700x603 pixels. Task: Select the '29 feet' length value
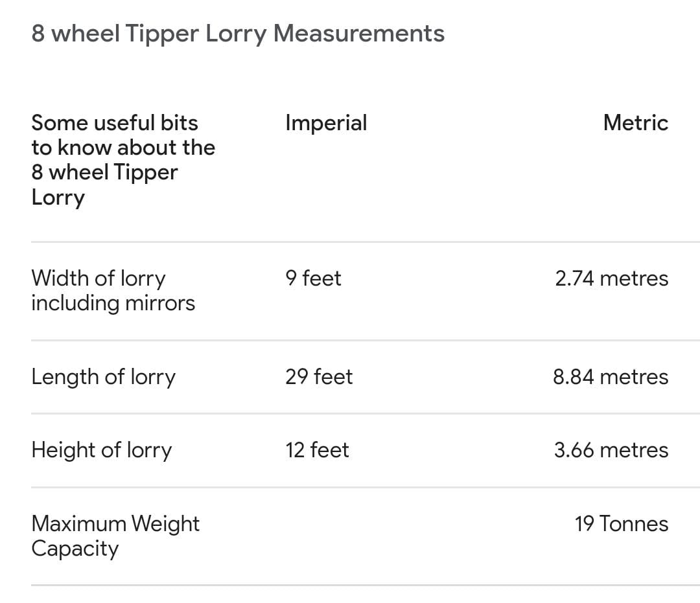pos(319,377)
